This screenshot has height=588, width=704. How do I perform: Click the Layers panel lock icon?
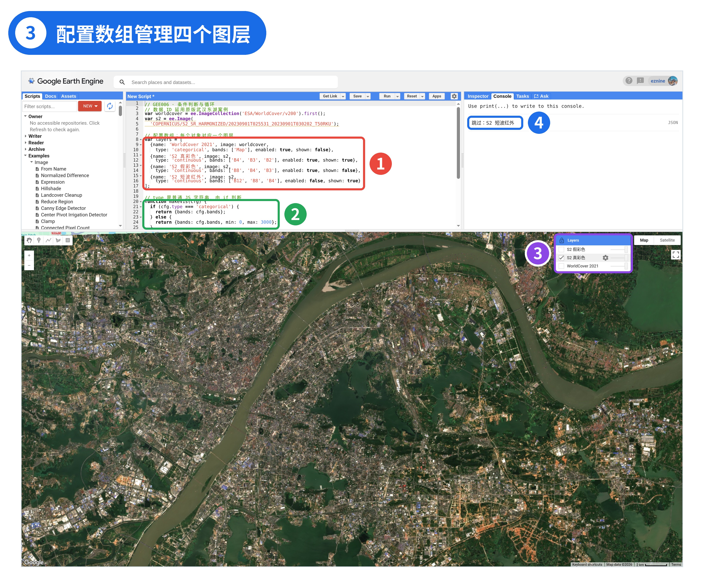pyautogui.click(x=562, y=240)
